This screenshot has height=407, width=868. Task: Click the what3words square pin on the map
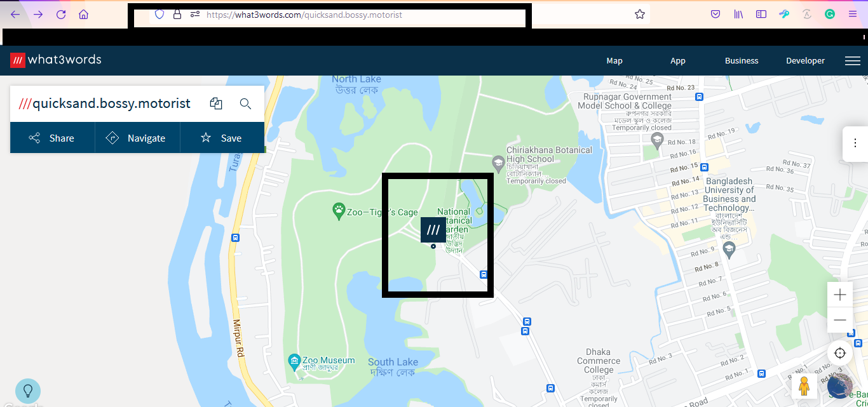(x=433, y=230)
